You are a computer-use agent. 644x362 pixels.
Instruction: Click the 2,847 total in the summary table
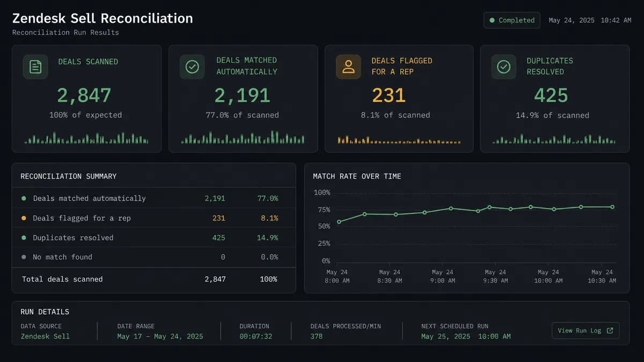(215, 279)
